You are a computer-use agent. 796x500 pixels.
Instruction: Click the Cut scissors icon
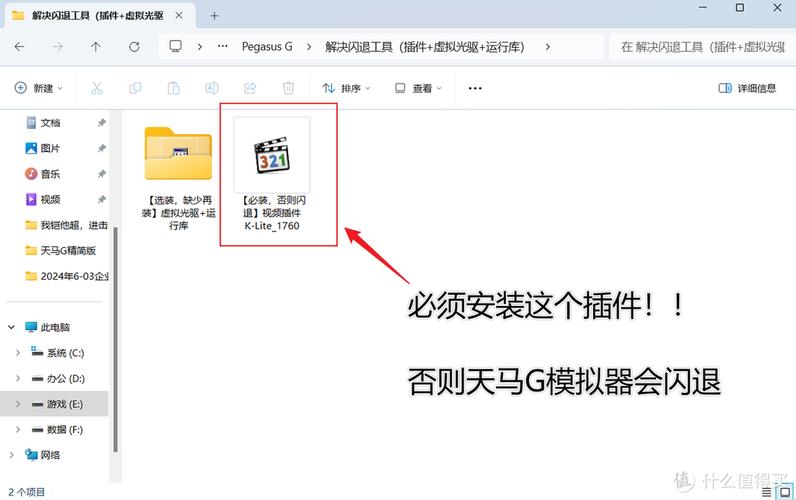click(x=96, y=88)
